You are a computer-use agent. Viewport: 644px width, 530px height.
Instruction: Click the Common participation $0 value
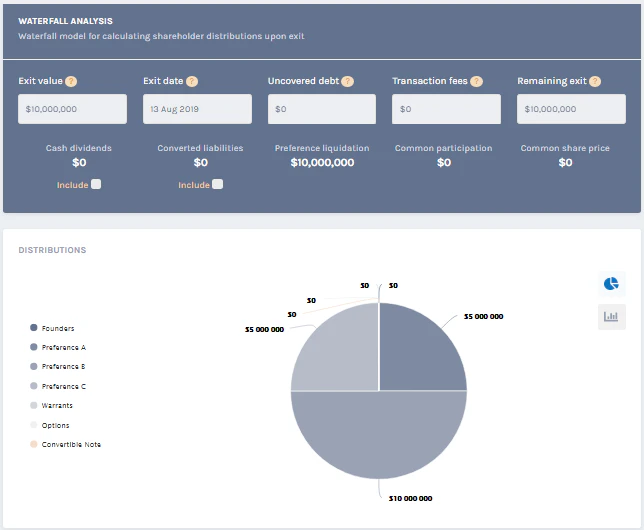tap(444, 162)
